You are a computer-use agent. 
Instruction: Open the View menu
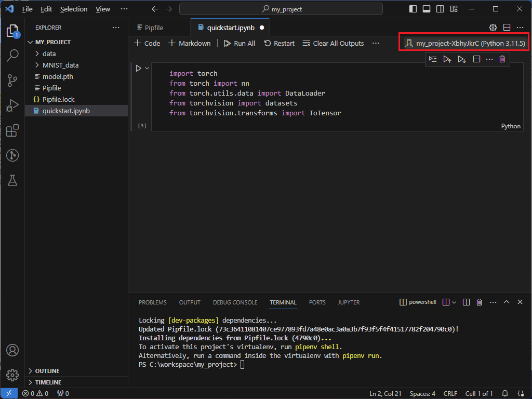click(102, 9)
